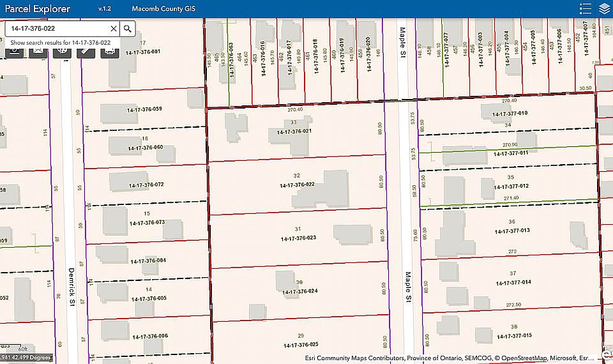This screenshot has height=364, width=613.
Task: Select parcel label 14-17-376-023
Action: tap(298, 238)
